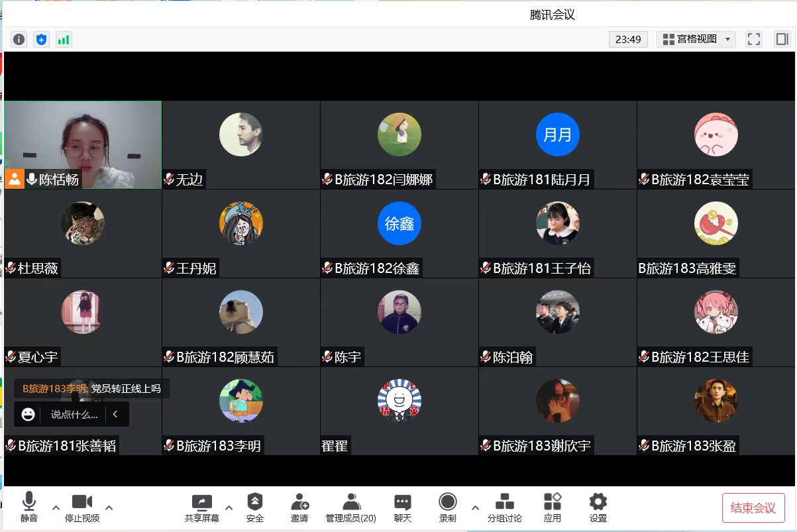The height and width of the screenshot is (532, 797).
Task: Open the 宫格视图 layout dropdown
Action: pyautogui.click(x=696, y=39)
